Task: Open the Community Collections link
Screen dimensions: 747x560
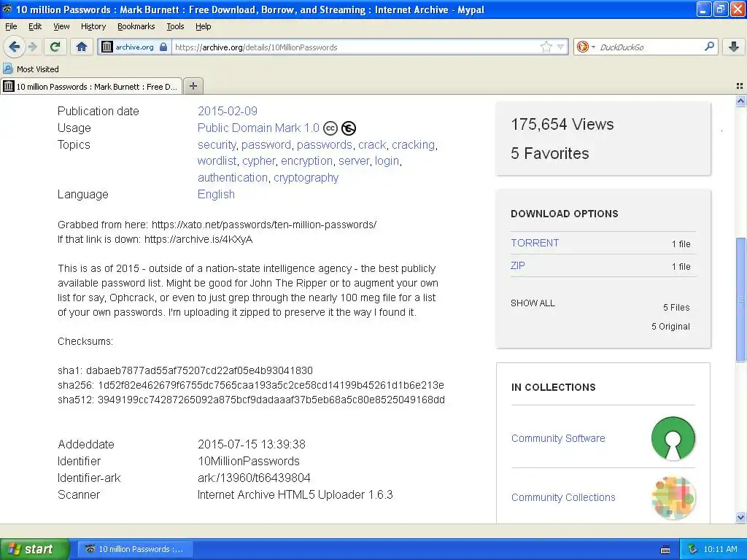Action: (563, 497)
